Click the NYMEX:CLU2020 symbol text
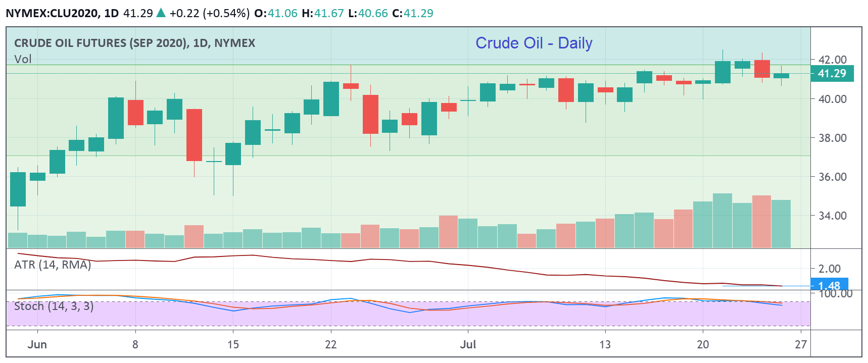 coord(52,13)
